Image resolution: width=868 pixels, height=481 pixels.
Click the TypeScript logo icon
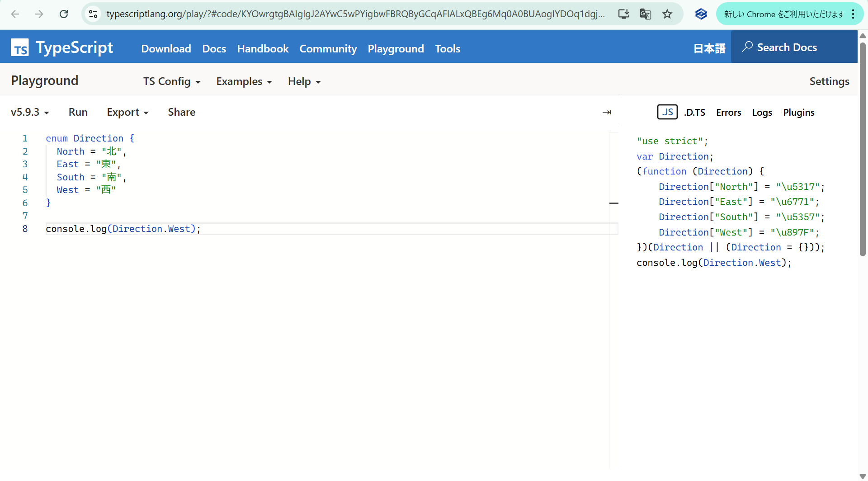coord(19,47)
